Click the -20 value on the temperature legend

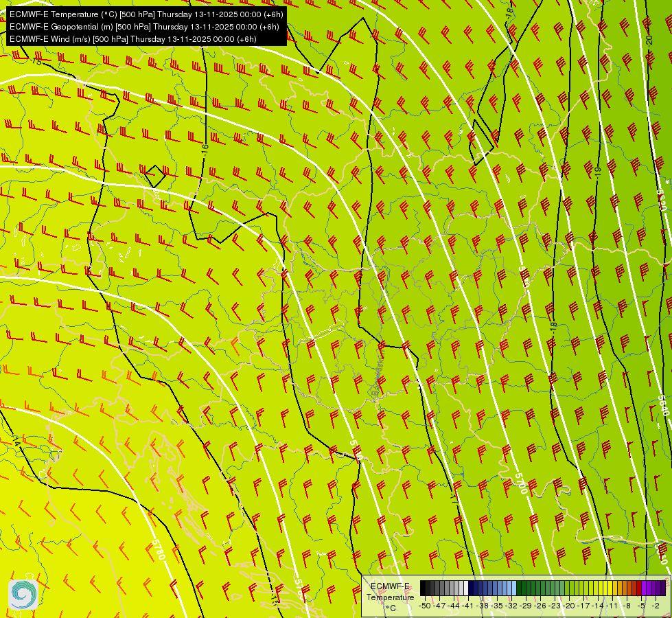[x=569, y=606]
